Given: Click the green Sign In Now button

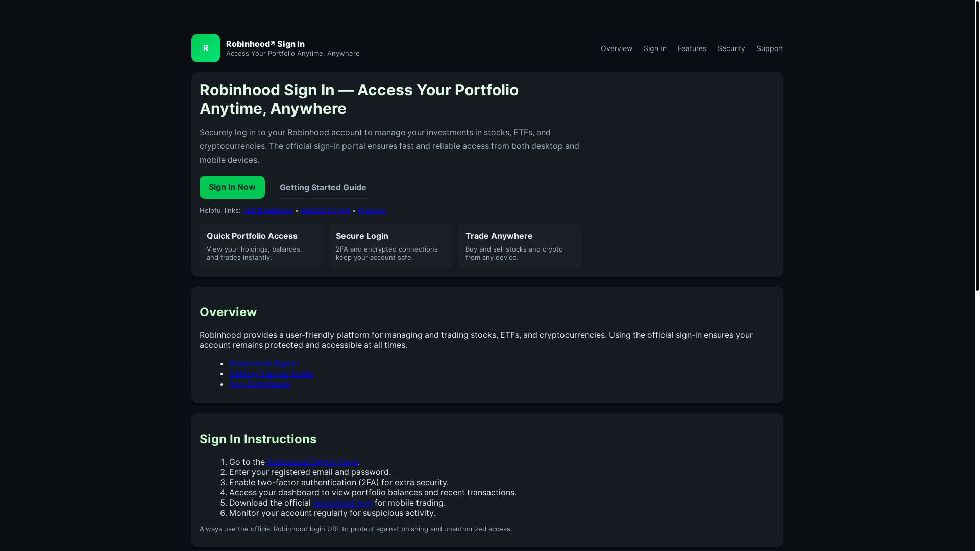Looking at the screenshot, I should 232,187.
